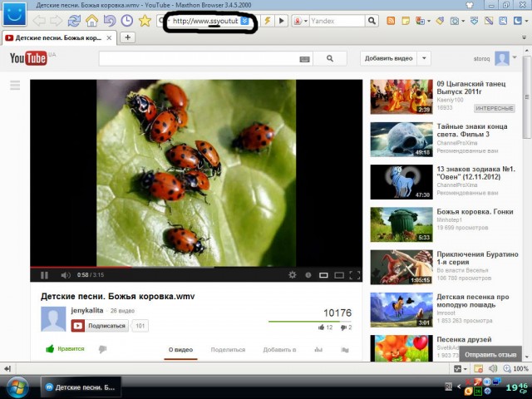532x399 pixels.
Task: Click the YouTube search magnifier button
Action: coord(330,59)
